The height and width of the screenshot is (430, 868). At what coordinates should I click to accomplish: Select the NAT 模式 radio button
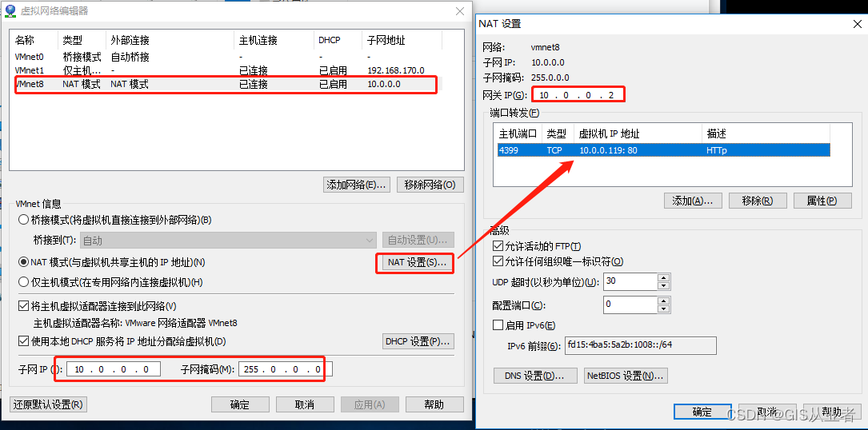coord(23,262)
